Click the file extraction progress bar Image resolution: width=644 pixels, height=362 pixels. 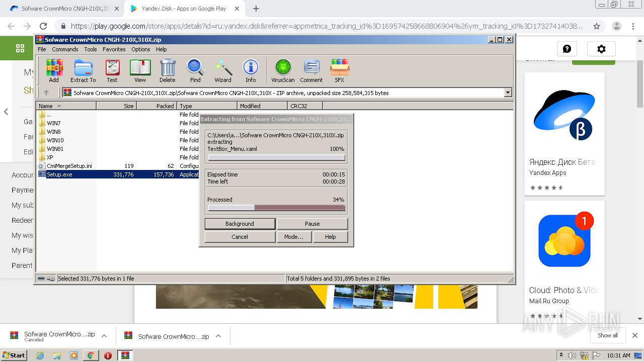[x=276, y=157]
